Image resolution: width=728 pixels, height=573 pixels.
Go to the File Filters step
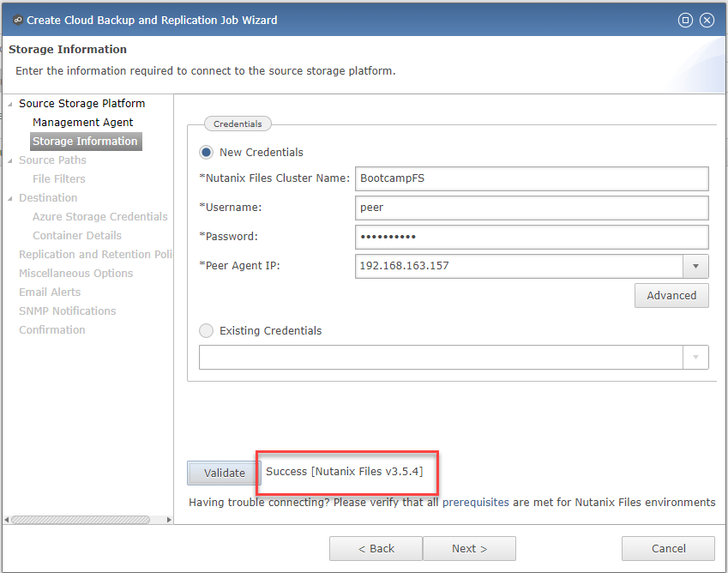[x=59, y=178]
